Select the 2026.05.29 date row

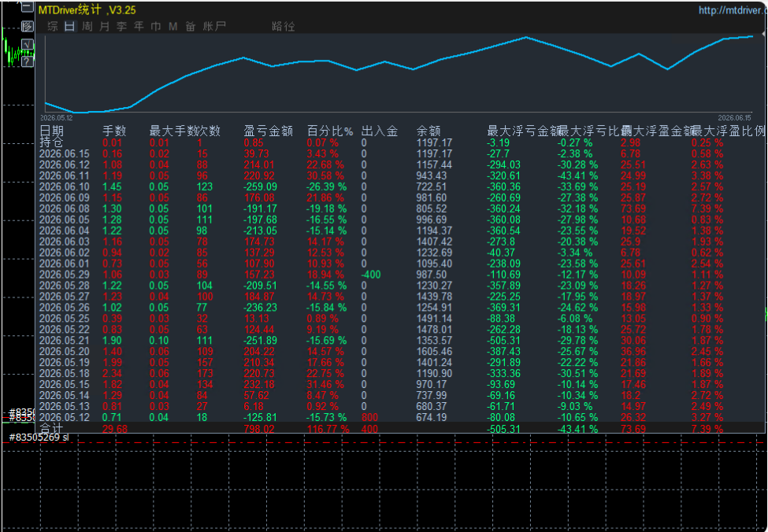64,275
